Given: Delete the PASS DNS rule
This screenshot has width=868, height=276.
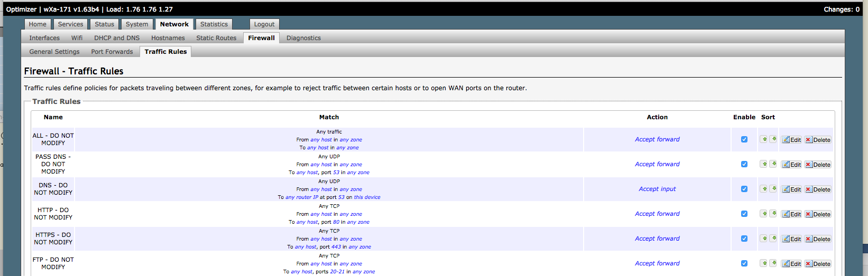Looking at the screenshot, I should 818,165.
